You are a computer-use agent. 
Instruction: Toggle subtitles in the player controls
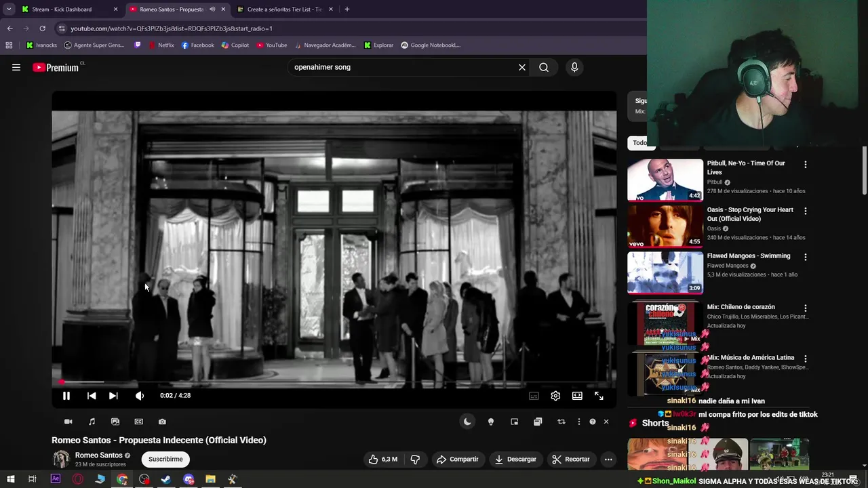[534, 396]
